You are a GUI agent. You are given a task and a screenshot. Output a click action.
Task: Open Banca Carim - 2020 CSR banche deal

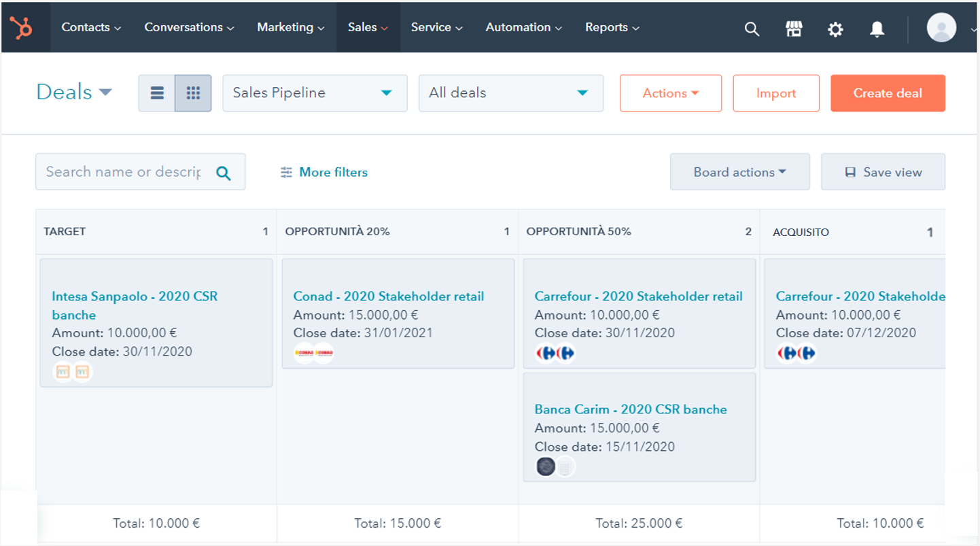pyautogui.click(x=631, y=409)
